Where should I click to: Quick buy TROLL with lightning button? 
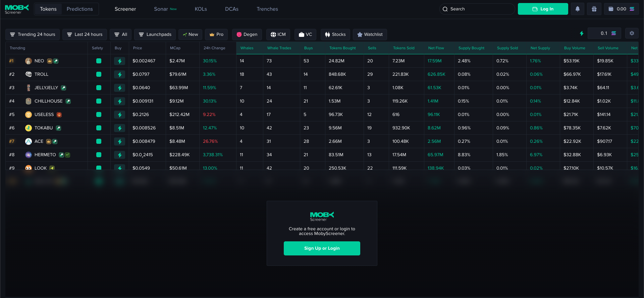pyautogui.click(x=120, y=74)
